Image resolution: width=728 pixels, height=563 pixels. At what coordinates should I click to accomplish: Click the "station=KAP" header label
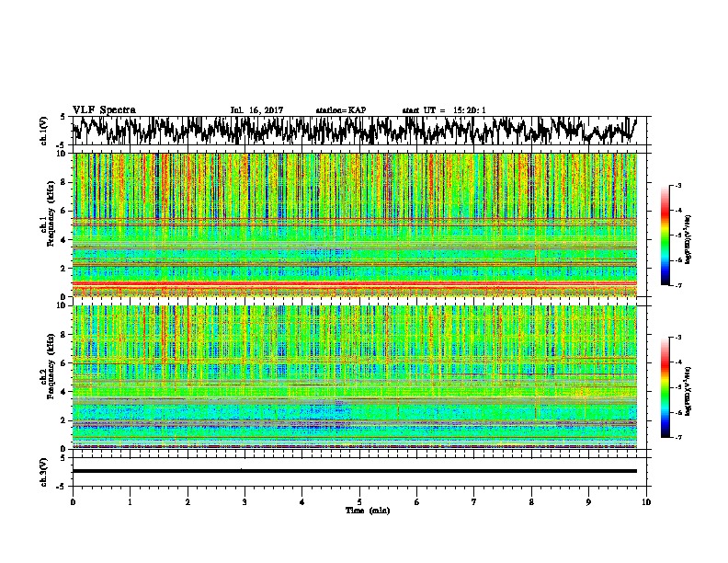point(341,110)
